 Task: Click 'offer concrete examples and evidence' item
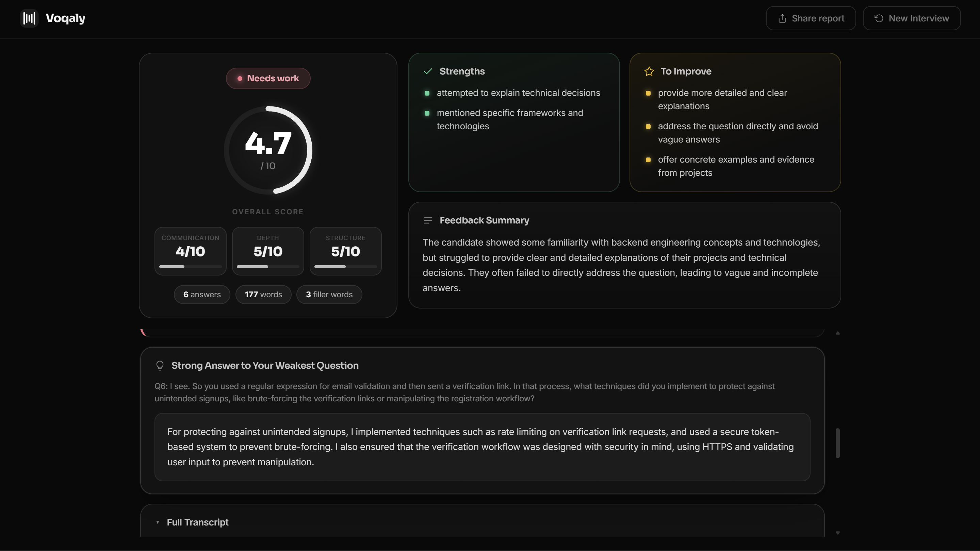736,166
